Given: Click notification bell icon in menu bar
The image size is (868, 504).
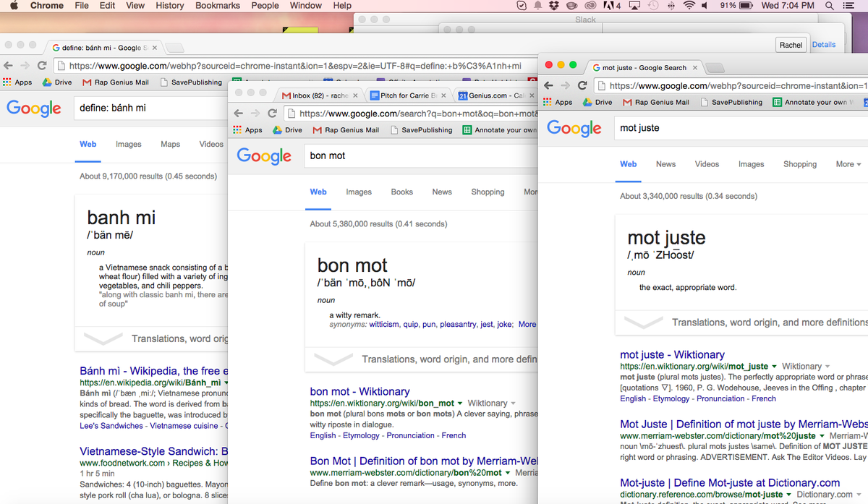Looking at the screenshot, I should 538,6.
